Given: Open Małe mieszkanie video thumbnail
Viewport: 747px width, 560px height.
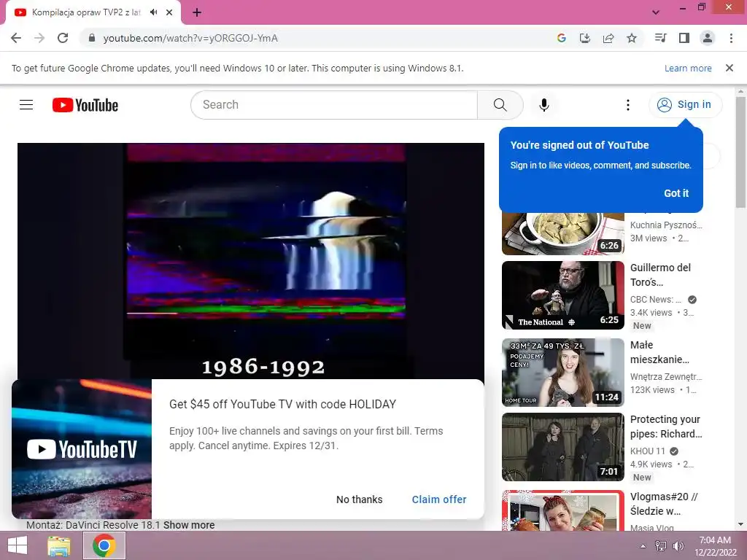Looking at the screenshot, I should 562,373.
